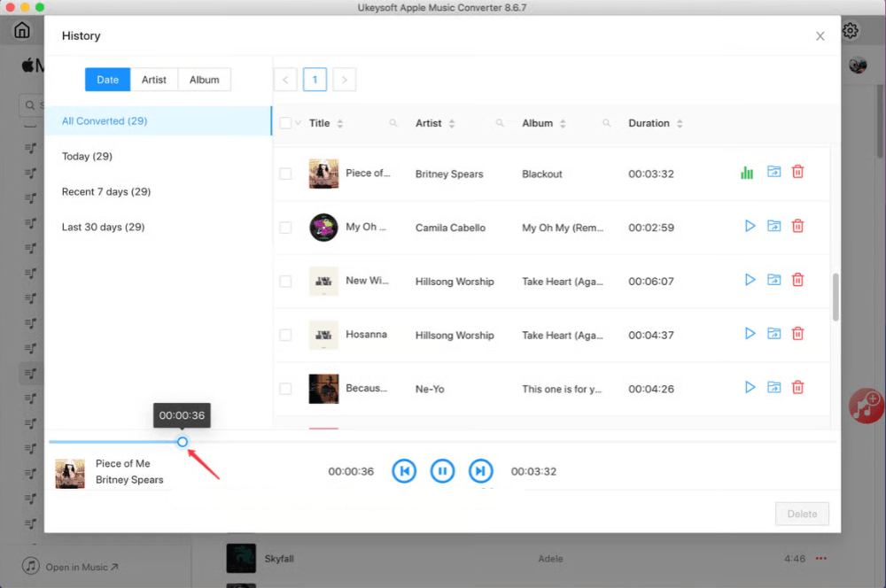Click page number 1
This screenshot has width=886, height=588.
pyautogui.click(x=315, y=80)
